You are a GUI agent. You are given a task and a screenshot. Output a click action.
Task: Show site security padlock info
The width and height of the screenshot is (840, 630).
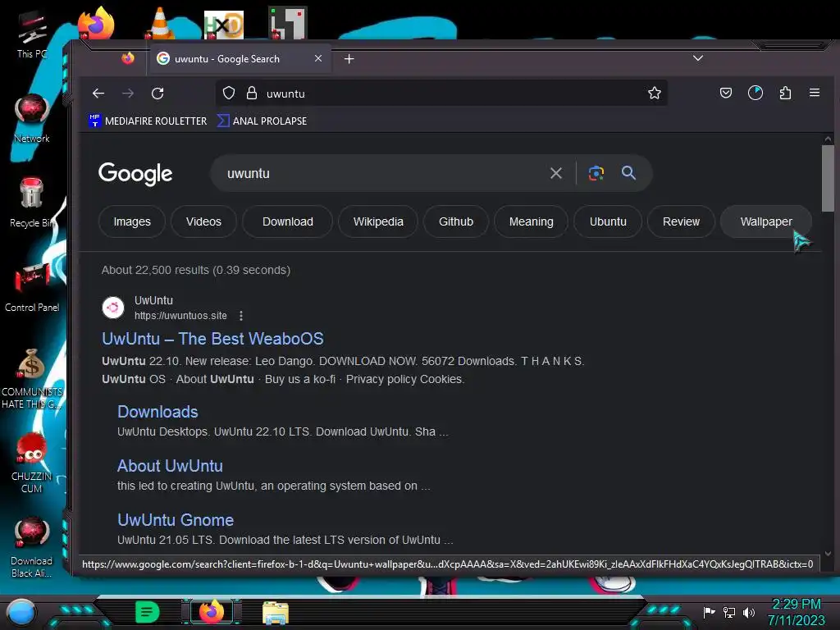(x=251, y=94)
